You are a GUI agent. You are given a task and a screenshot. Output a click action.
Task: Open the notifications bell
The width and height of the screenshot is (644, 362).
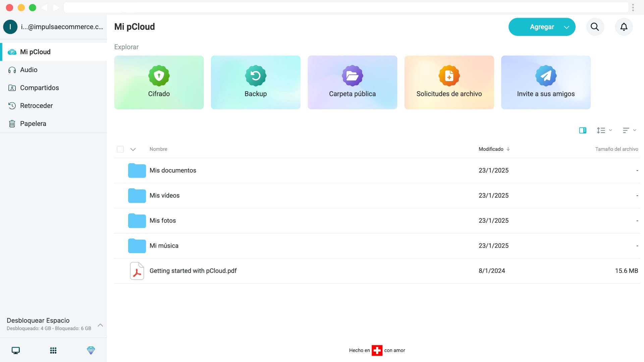(624, 27)
